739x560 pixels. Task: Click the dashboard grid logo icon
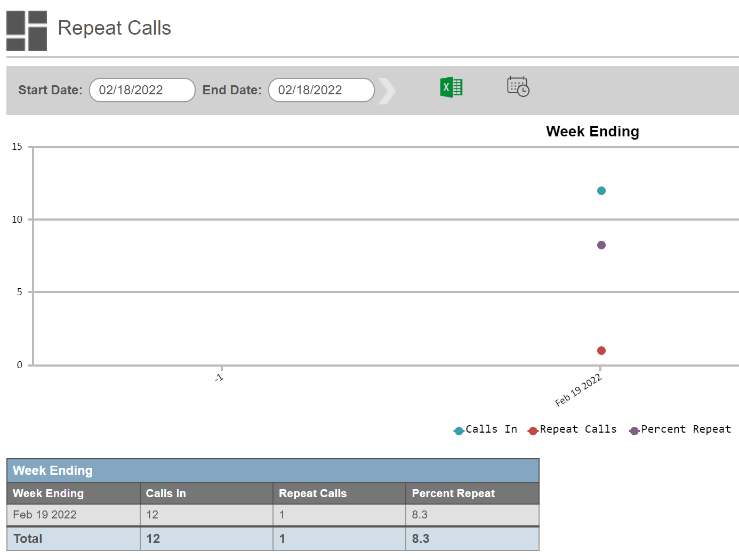tap(27, 31)
